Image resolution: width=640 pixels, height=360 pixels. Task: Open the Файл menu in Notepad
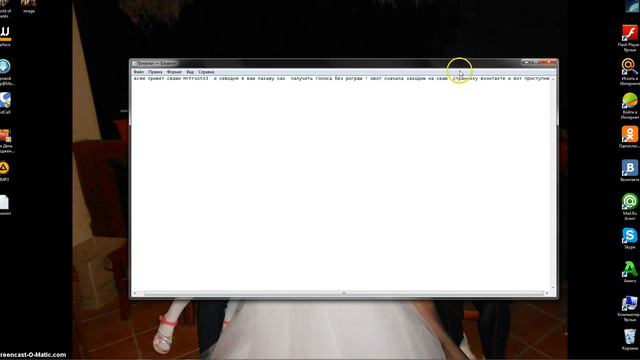click(x=138, y=72)
